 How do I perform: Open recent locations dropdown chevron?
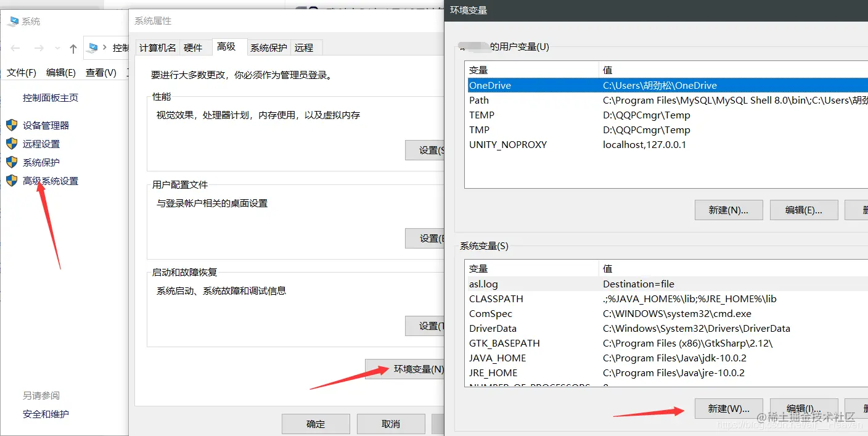(57, 48)
